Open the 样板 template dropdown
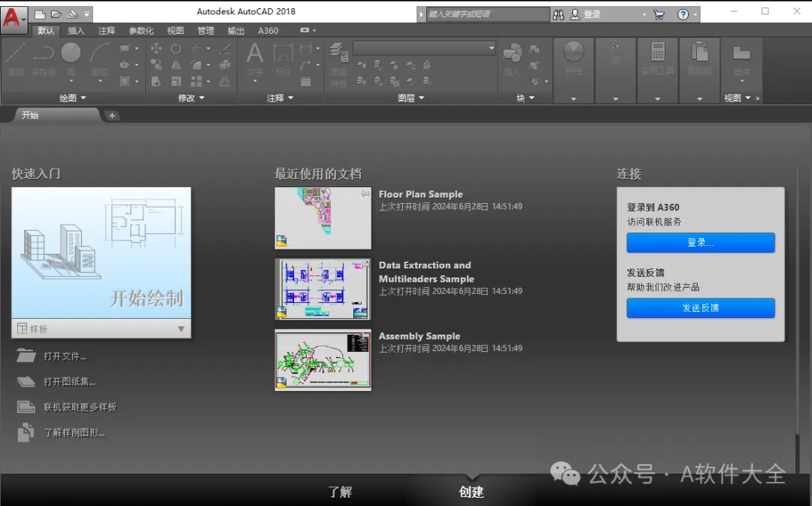This screenshot has height=506, width=812. 101,329
